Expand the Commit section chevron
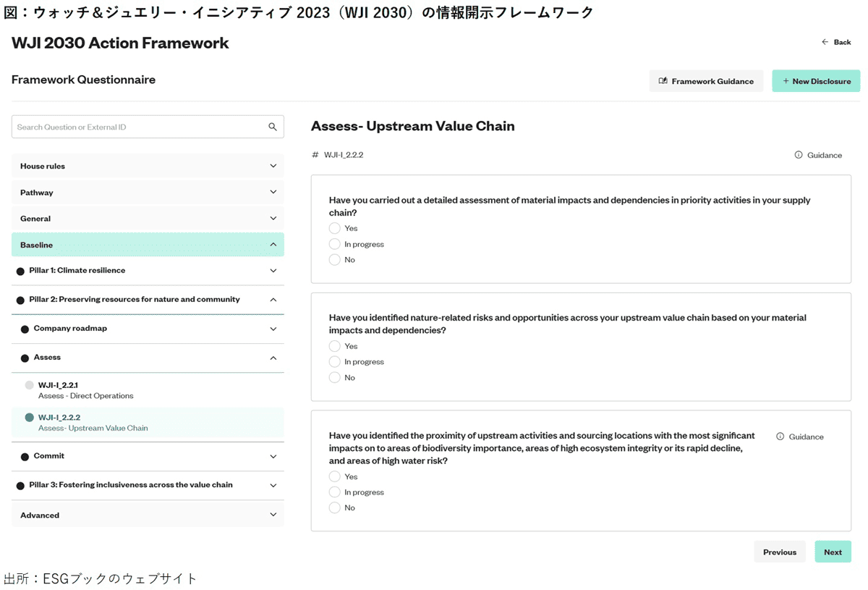 [273, 456]
